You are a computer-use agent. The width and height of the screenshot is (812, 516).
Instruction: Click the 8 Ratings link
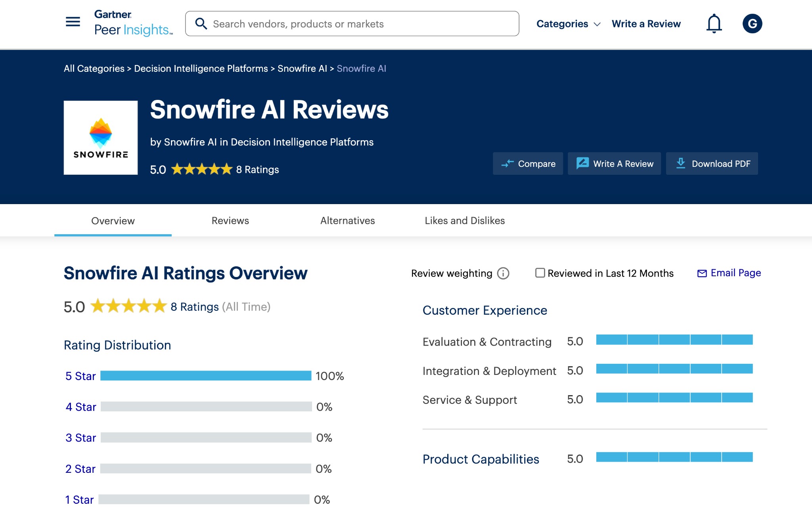[257, 169]
